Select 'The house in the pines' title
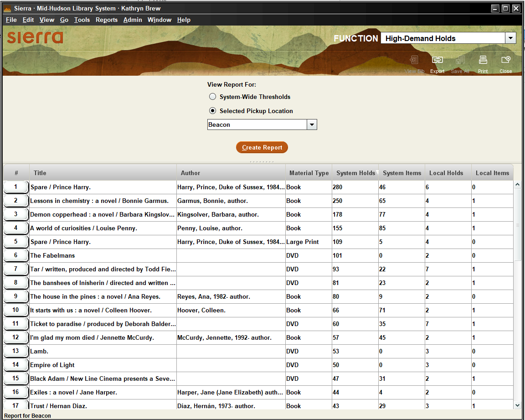This screenshot has height=420, width=525. [x=103, y=296]
